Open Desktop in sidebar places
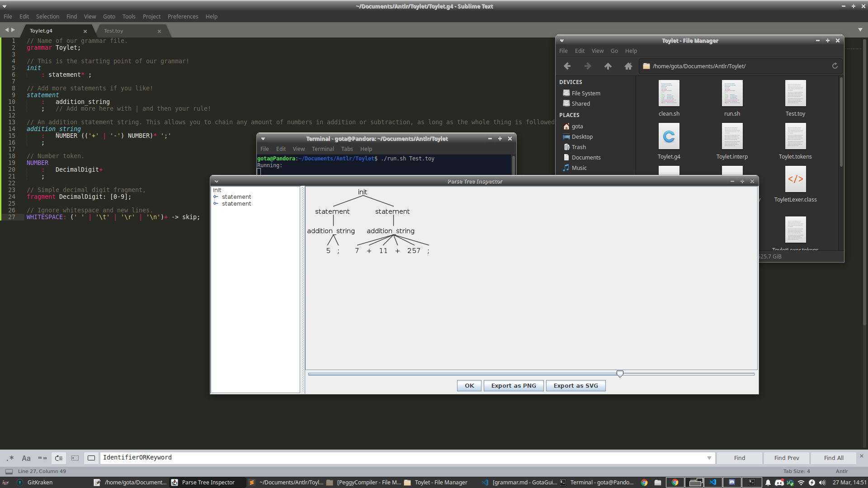The height and width of the screenshot is (488, 868). (x=582, y=136)
